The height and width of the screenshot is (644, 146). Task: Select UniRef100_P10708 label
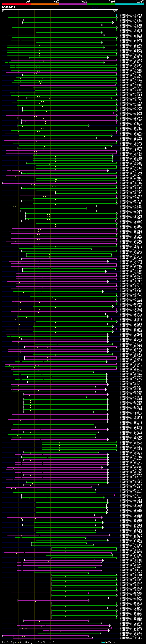click(131, 143)
